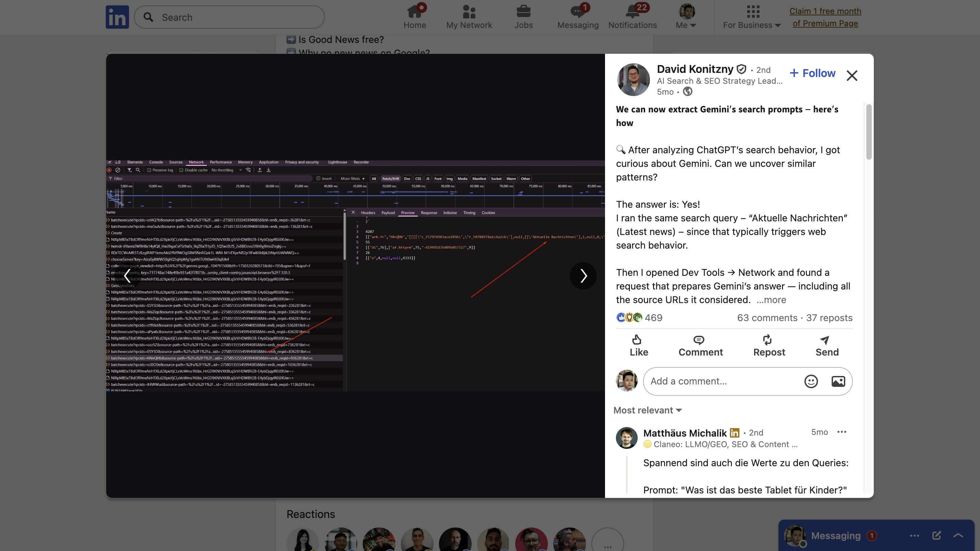980x551 pixels.
Task: Open the Home feed icon
Action: coord(415,17)
